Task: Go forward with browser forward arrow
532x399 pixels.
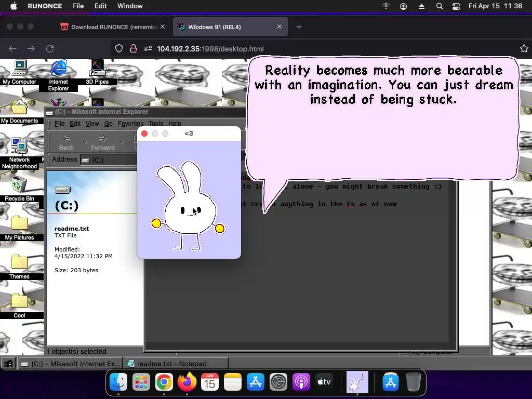Action: (x=31, y=48)
